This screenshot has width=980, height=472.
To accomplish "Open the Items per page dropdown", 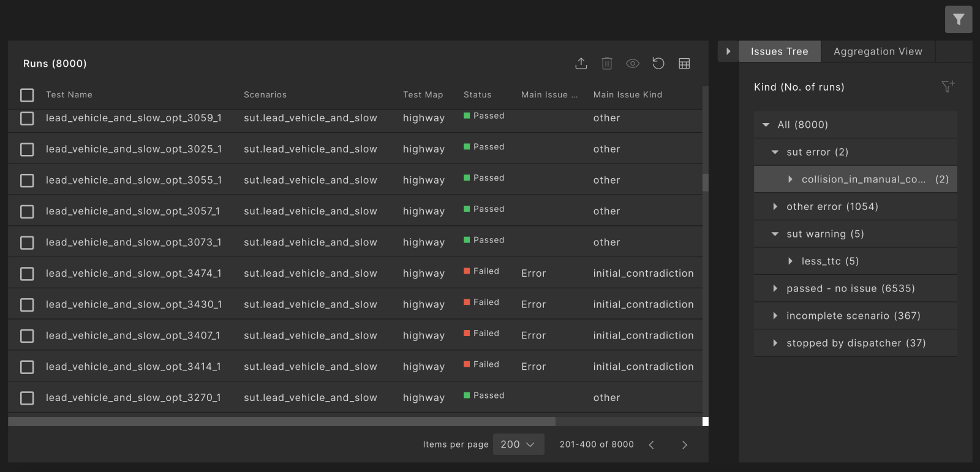I will [x=518, y=444].
